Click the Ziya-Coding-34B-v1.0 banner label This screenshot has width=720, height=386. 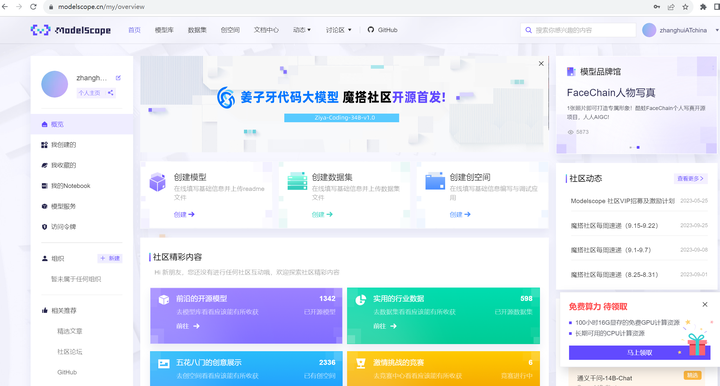pyautogui.click(x=342, y=117)
